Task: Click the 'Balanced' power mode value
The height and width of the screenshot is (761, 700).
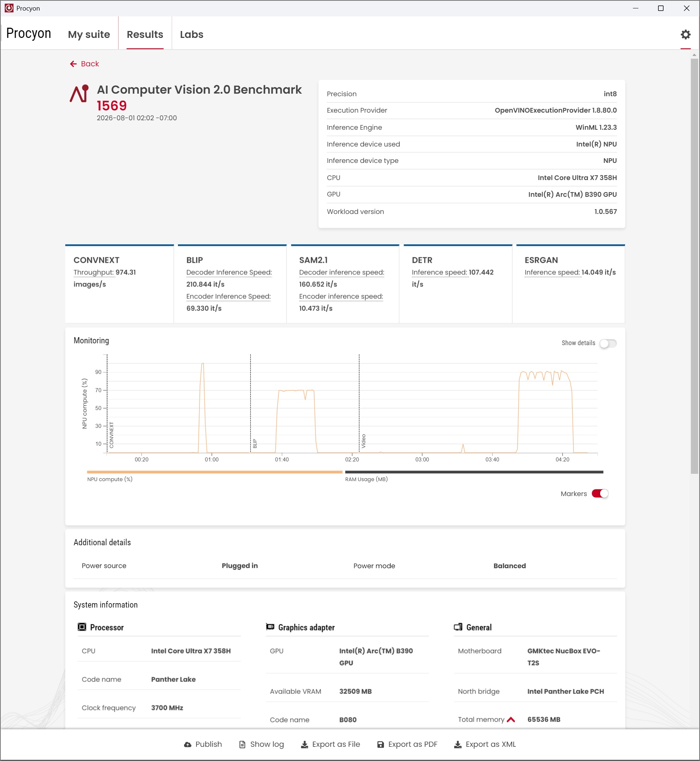Action: tap(510, 566)
